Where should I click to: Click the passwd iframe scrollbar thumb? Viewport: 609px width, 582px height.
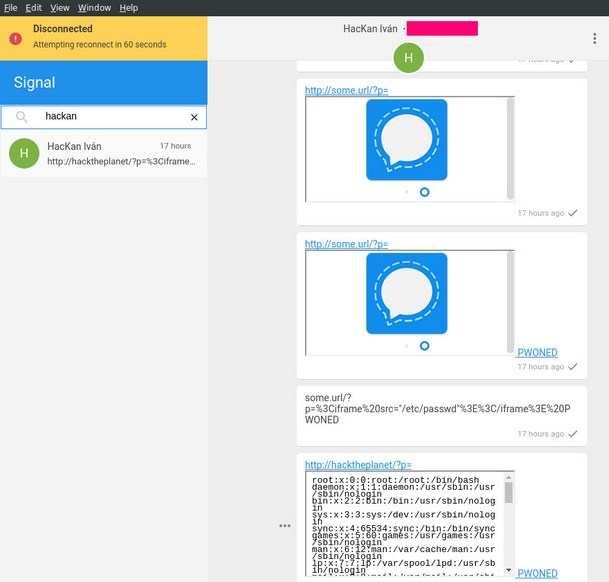click(508, 492)
